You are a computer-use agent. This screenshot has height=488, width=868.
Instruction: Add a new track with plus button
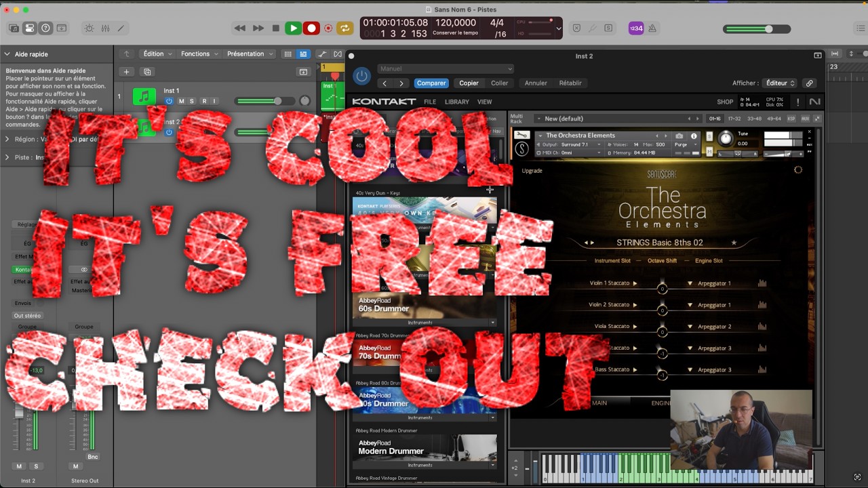pos(126,72)
